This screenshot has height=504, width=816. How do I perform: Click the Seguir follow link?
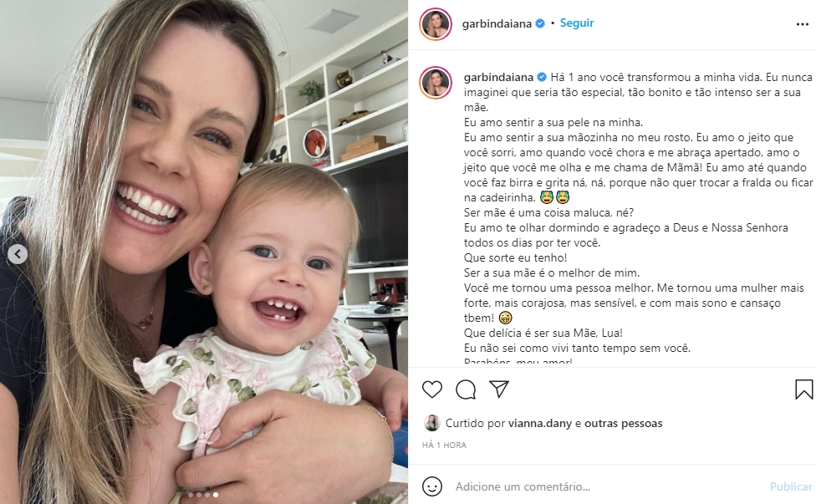pos(577,23)
